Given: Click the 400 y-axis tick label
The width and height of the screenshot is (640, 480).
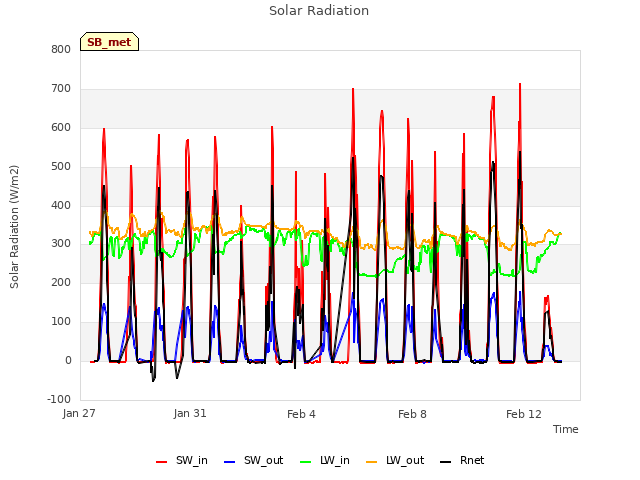Looking at the screenshot, I should (61, 205).
